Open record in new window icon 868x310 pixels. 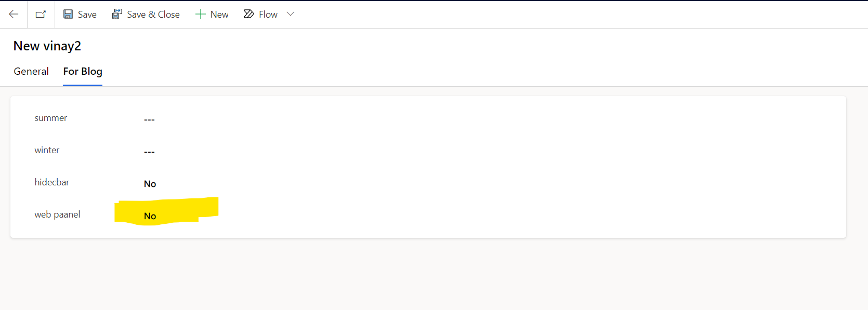click(x=41, y=15)
